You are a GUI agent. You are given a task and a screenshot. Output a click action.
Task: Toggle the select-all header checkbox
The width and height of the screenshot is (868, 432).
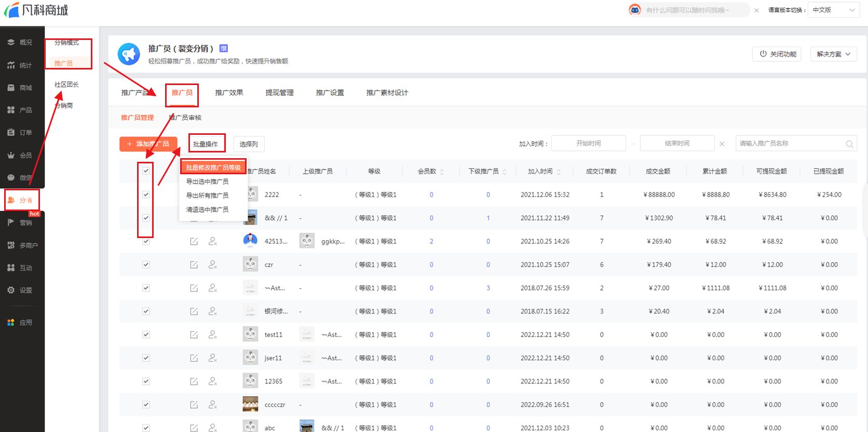pos(146,171)
